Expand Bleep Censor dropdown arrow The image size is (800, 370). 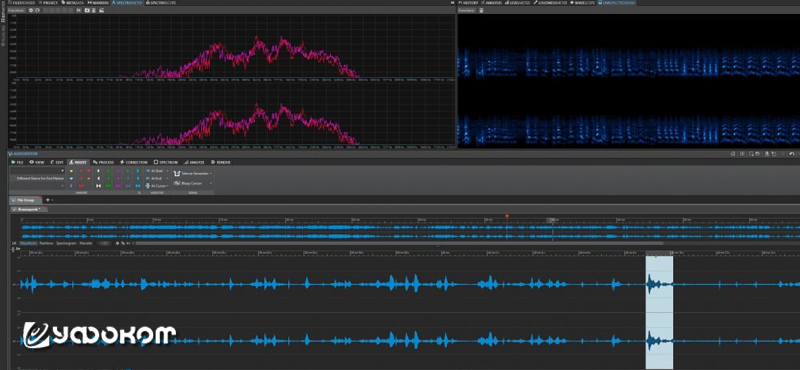click(211, 183)
